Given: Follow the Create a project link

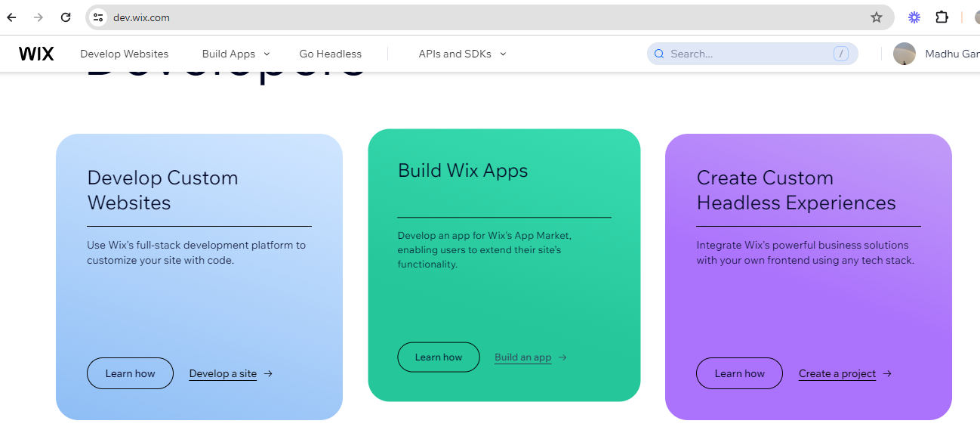Looking at the screenshot, I should (837, 373).
